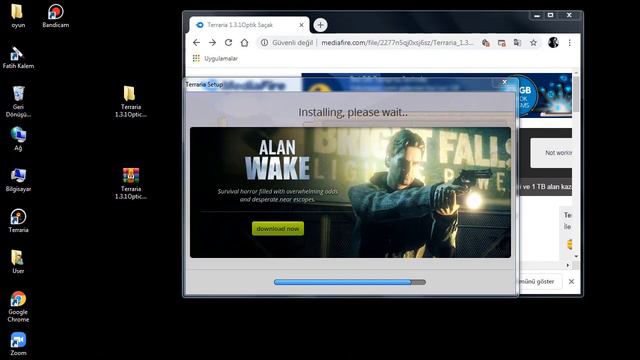This screenshot has width=640, height=360.
Task: Close the Terraria Setup window
Action: tap(504, 82)
